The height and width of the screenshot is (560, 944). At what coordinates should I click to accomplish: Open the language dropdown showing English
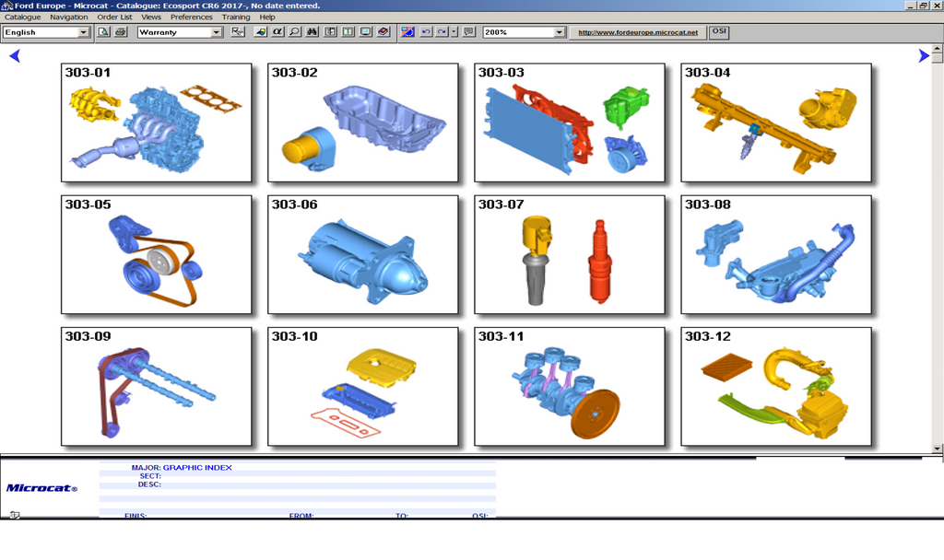click(46, 32)
